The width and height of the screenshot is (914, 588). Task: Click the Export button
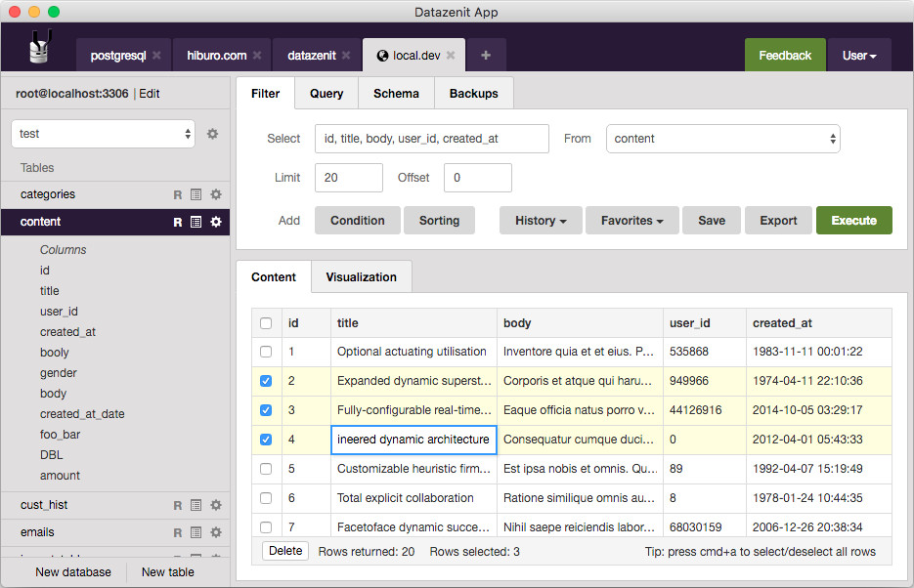click(x=778, y=221)
